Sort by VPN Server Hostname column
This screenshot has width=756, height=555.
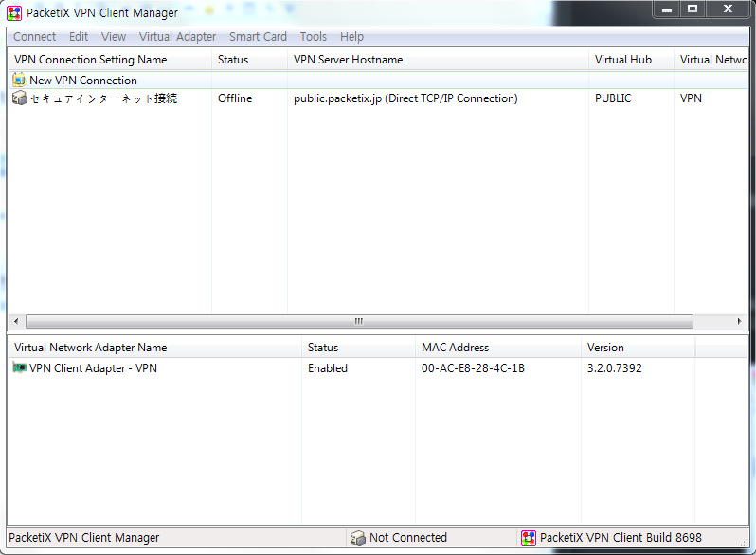[438, 60]
